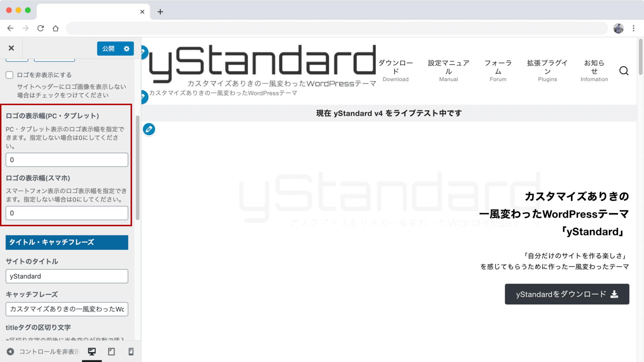Click the ロゴの表示幅(PC・タブレット) label
Image resolution: width=644 pixels, height=362 pixels.
pyautogui.click(x=52, y=116)
